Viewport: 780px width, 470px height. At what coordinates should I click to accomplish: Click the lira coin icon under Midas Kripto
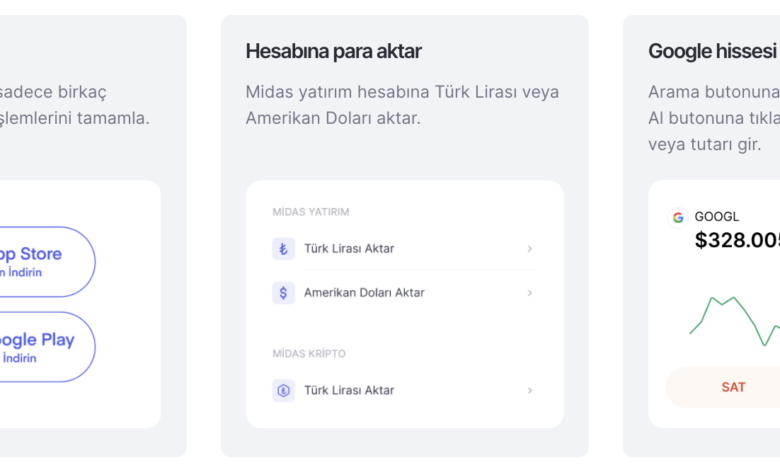pos(283,391)
